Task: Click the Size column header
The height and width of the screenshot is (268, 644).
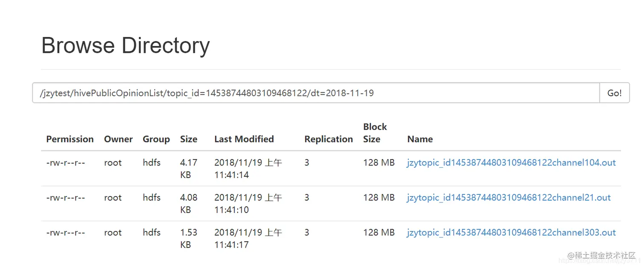Action: click(189, 139)
